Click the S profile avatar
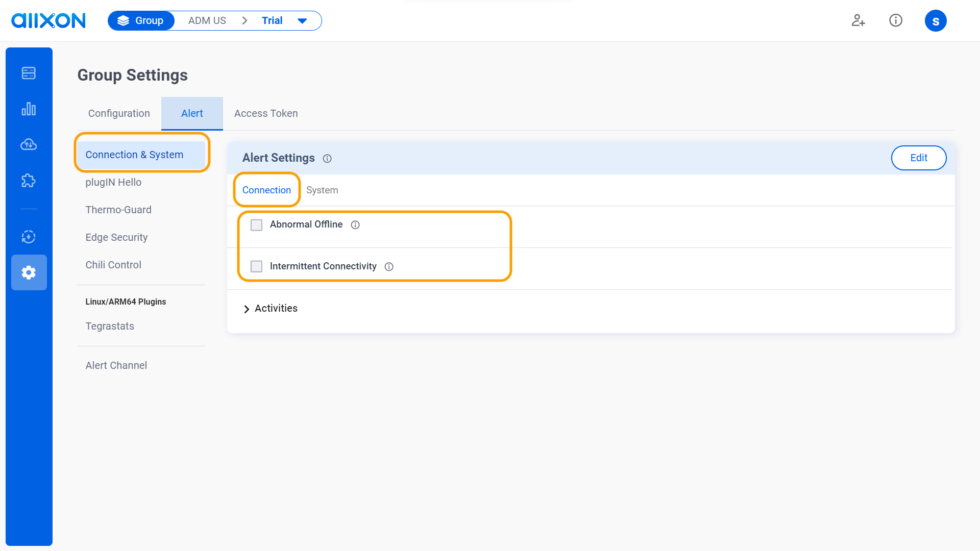Image resolution: width=980 pixels, height=551 pixels. point(936,20)
